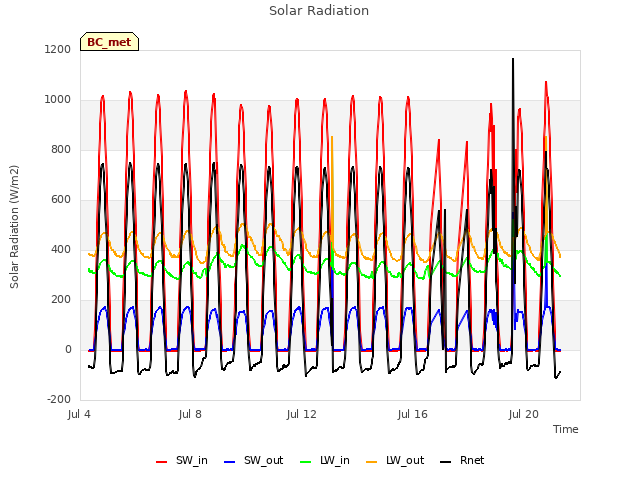Screen dimensions: 640x480
Task: Click the Time axis label
Action: 566,429
